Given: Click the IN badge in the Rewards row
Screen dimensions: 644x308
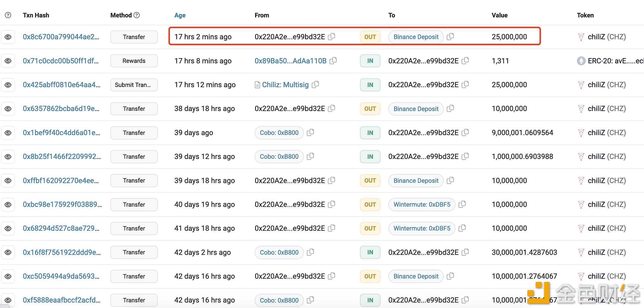Looking at the screenshot, I should [x=370, y=61].
